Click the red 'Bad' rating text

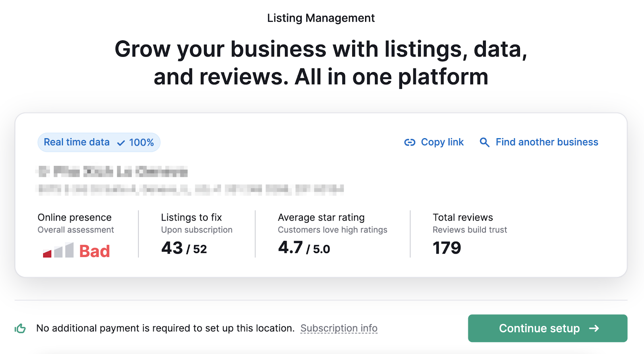(95, 251)
